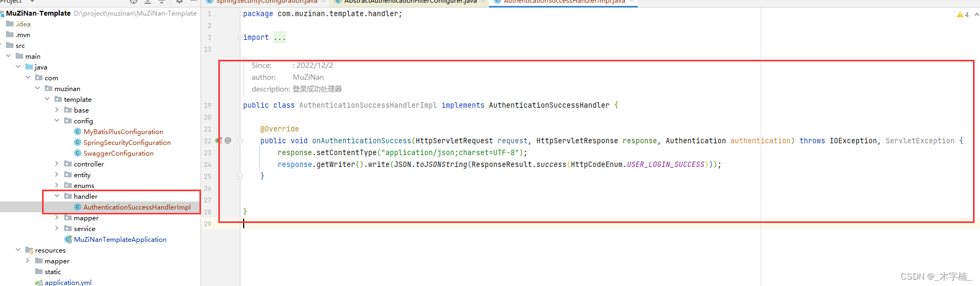Click the @ marker in the gutter
This screenshot has width=980, height=286.
228,141
